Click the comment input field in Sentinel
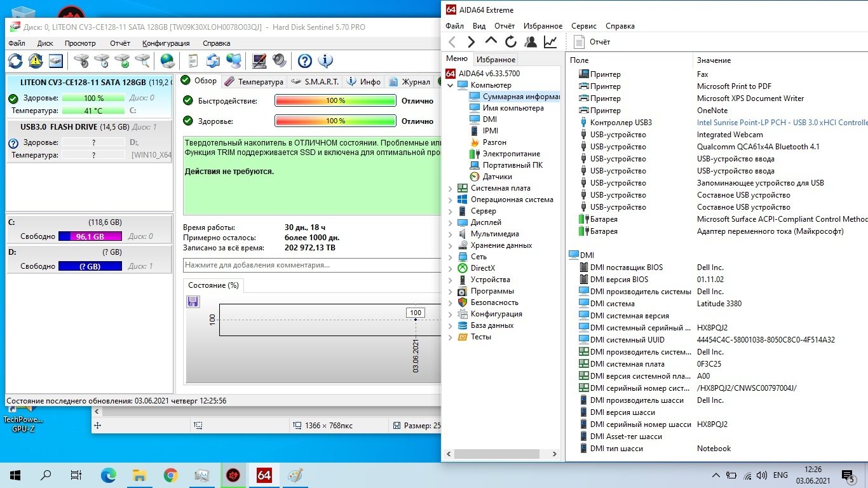The width and height of the screenshot is (868, 488). [312, 265]
